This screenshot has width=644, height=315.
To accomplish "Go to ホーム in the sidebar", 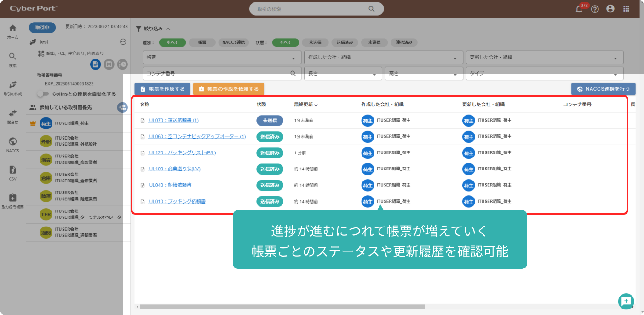I will point(12,31).
